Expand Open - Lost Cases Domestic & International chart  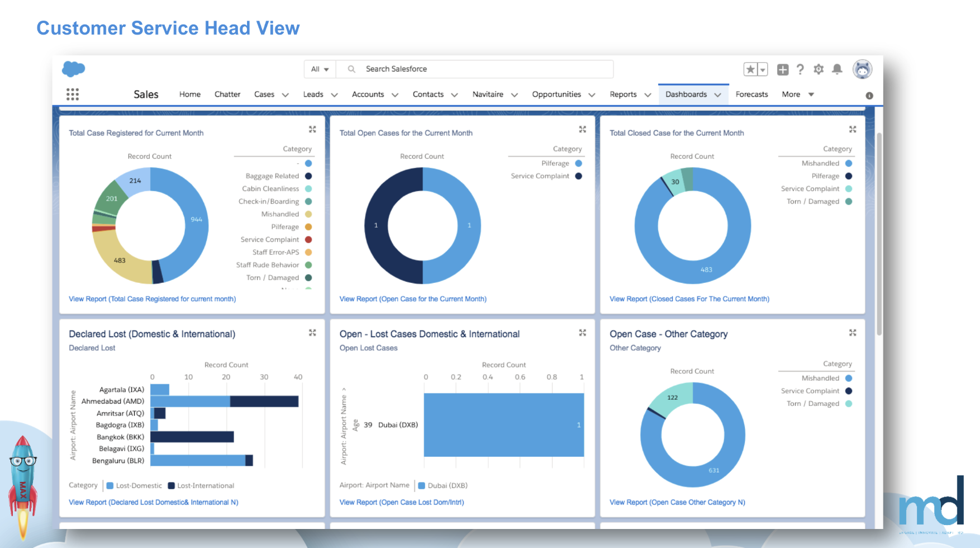point(582,333)
